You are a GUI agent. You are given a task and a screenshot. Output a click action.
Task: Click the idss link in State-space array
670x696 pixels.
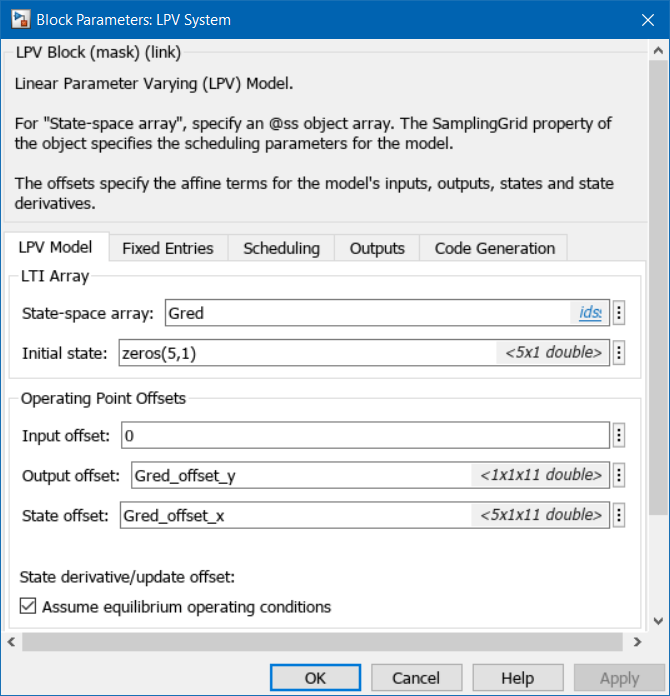[590, 313]
